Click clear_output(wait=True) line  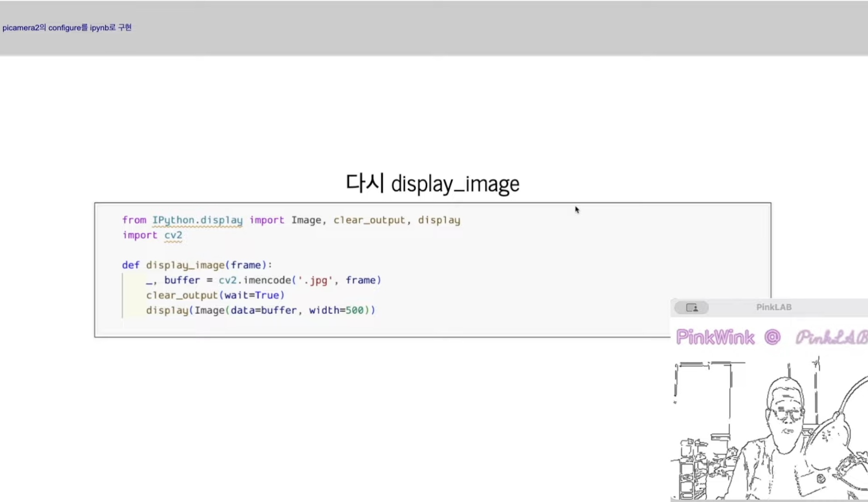point(215,295)
